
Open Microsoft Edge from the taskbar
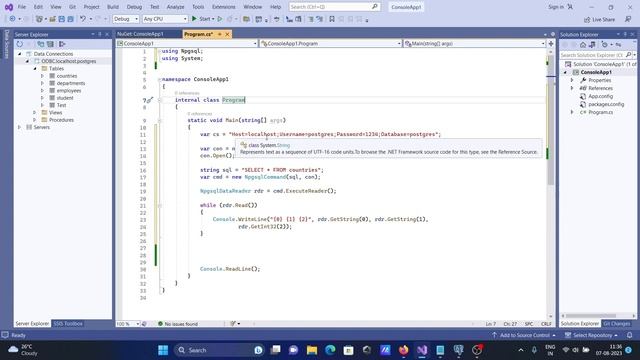click(330, 350)
